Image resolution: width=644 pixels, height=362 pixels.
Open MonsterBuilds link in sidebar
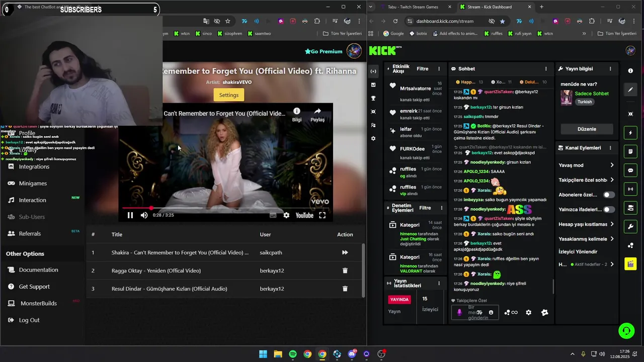(x=38, y=304)
